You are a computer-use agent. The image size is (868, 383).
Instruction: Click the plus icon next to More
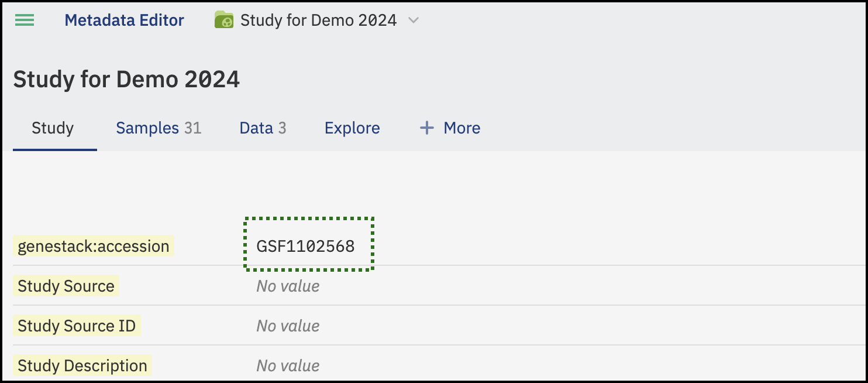428,128
